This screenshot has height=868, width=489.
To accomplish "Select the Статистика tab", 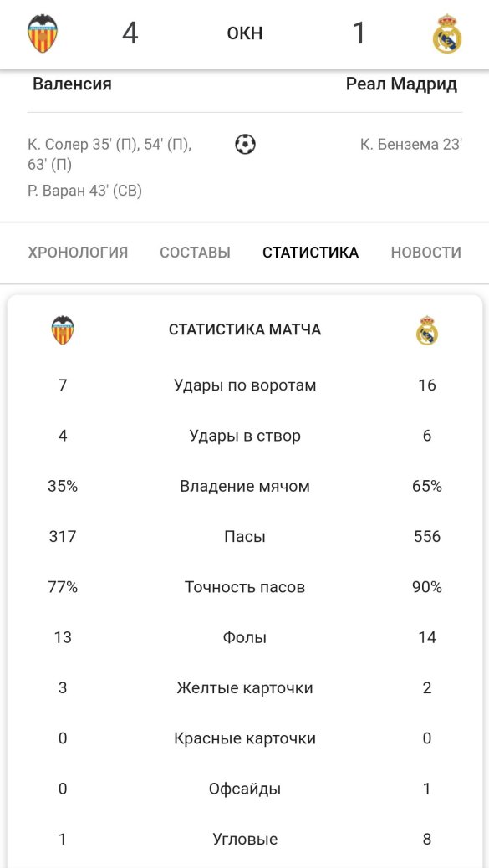I will 310,253.
